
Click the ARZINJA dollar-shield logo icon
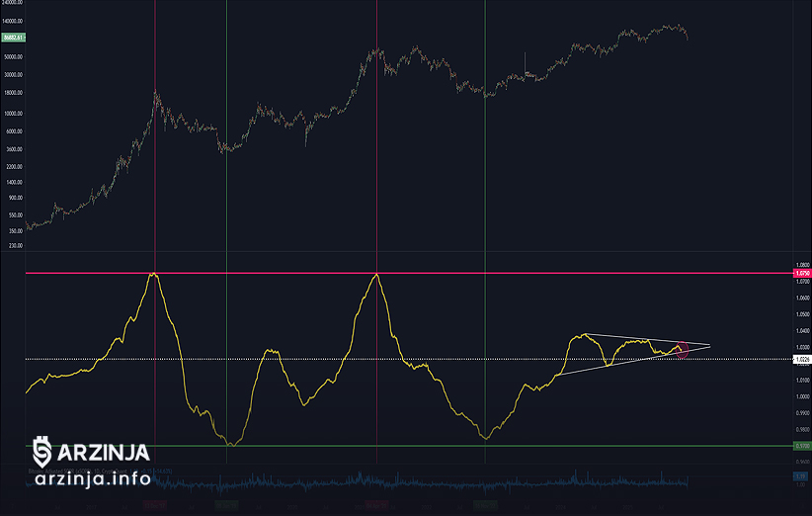(x=42, y=452)
